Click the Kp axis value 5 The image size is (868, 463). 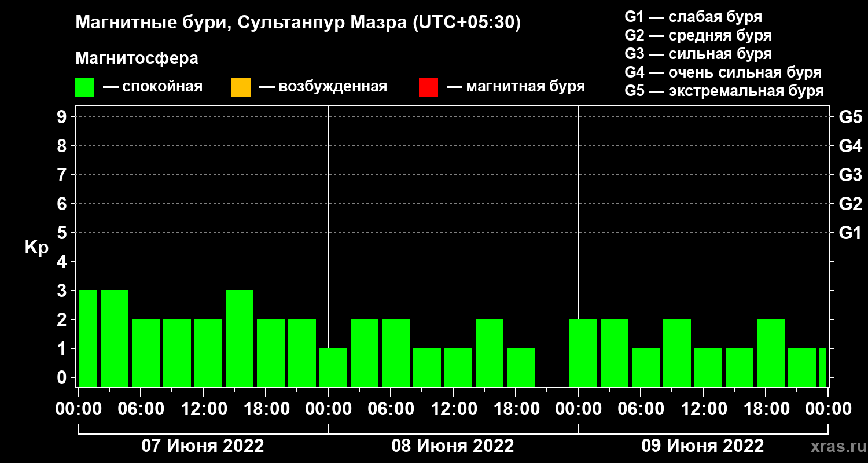(x=63, y=233)
